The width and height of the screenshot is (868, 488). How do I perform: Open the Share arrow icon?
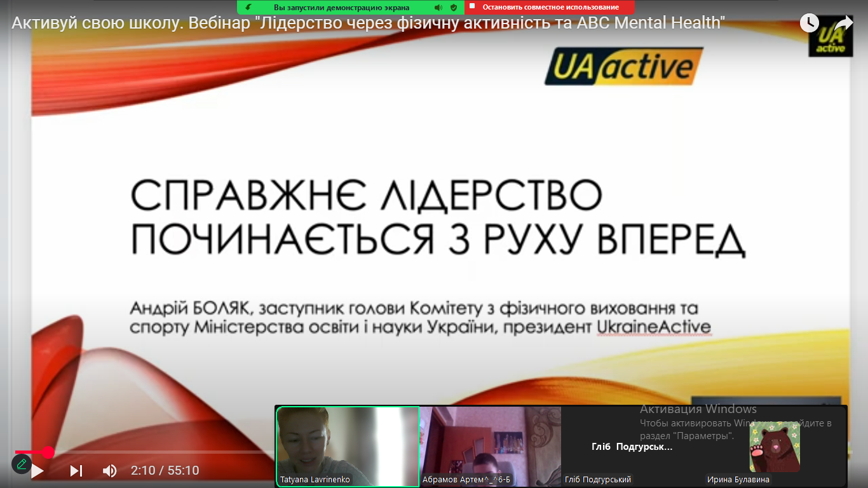843,23
